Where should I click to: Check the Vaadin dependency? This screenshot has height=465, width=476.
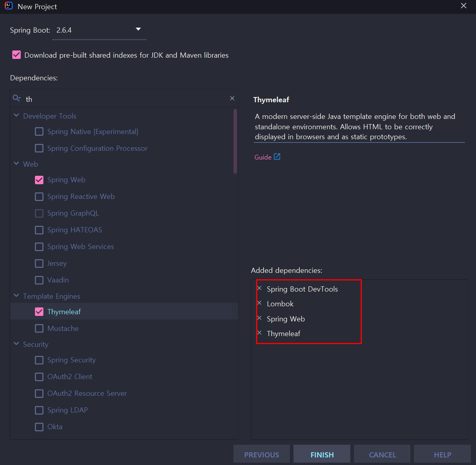point(39,280)
